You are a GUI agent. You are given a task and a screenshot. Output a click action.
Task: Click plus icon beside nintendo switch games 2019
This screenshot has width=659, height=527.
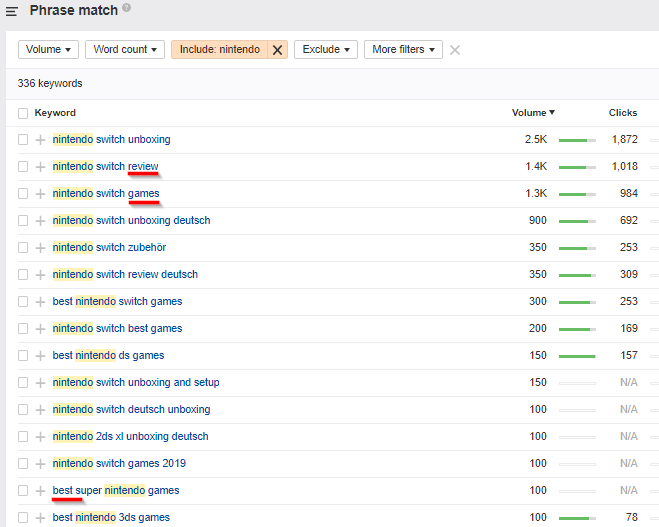pos(40,464)
